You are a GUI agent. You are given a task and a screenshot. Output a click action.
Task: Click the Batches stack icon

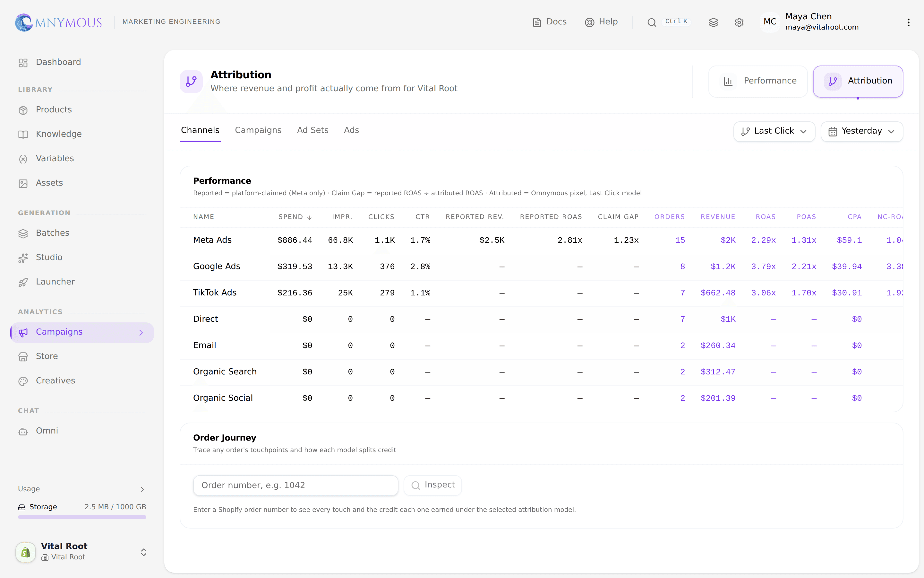tap(23, 233)
